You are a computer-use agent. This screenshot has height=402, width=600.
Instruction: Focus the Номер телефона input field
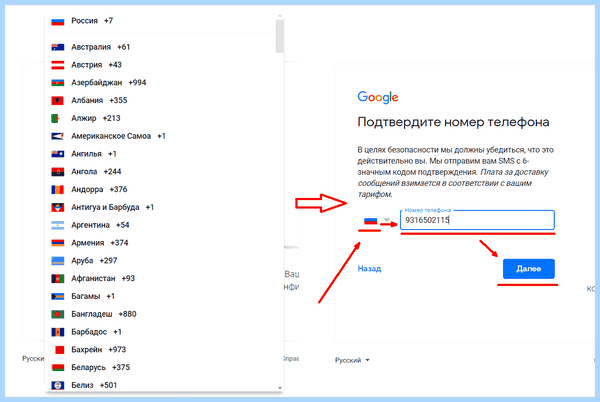coord(477,220)
